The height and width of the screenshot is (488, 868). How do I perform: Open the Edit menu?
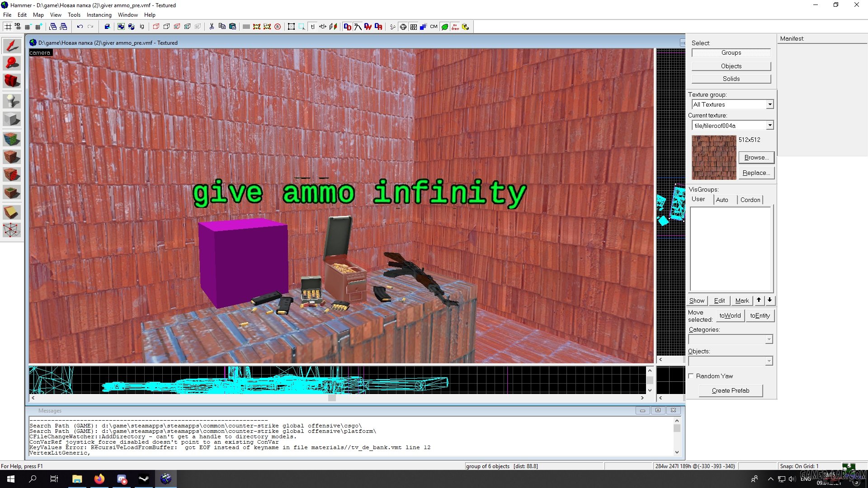tap(22, 15)
